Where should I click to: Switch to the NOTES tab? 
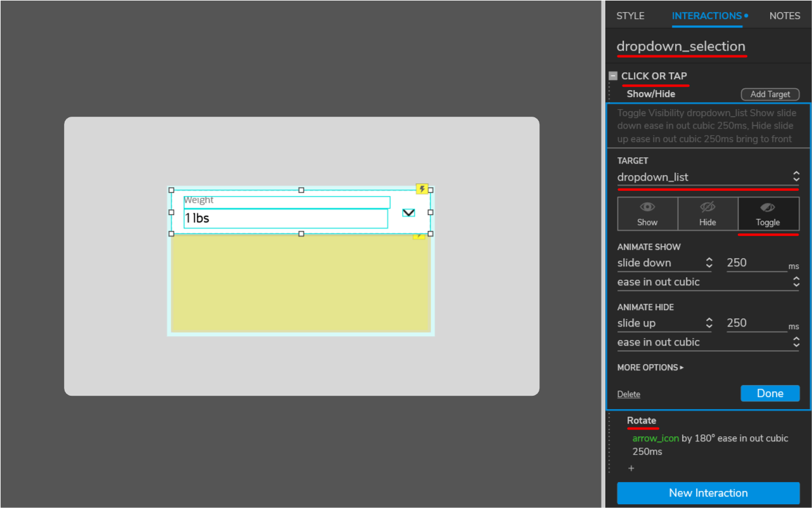point(784,15)
